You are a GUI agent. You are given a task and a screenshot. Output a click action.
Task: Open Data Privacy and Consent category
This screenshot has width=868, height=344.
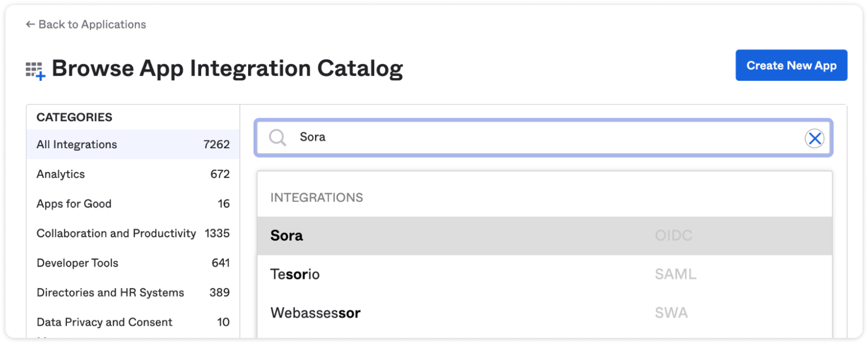(133, 322)
